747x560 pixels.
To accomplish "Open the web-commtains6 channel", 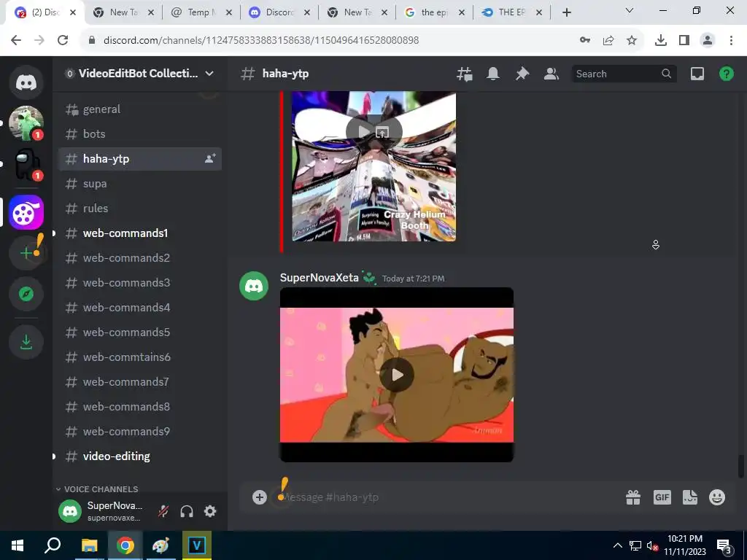I will 139,357.
